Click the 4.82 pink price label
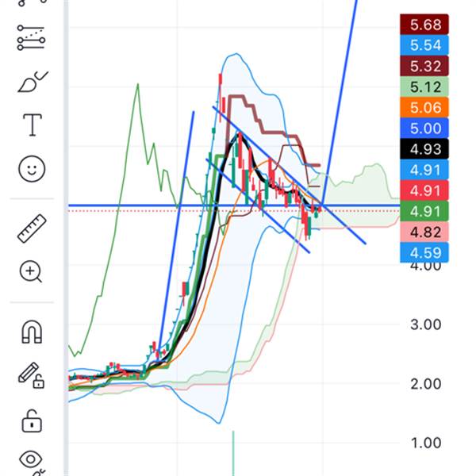This screenshot has height=476, width=476. click(x=424, y=232)
